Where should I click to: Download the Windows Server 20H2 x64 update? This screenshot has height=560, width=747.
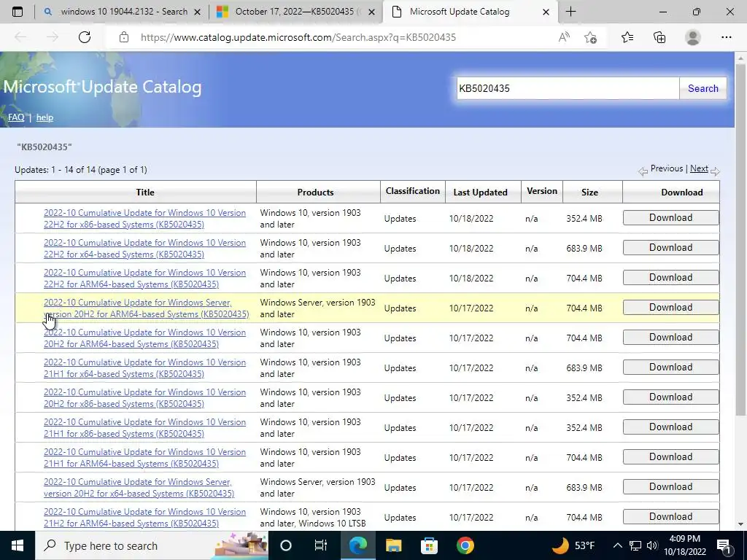pyautogui.click(x=671, y=486)
